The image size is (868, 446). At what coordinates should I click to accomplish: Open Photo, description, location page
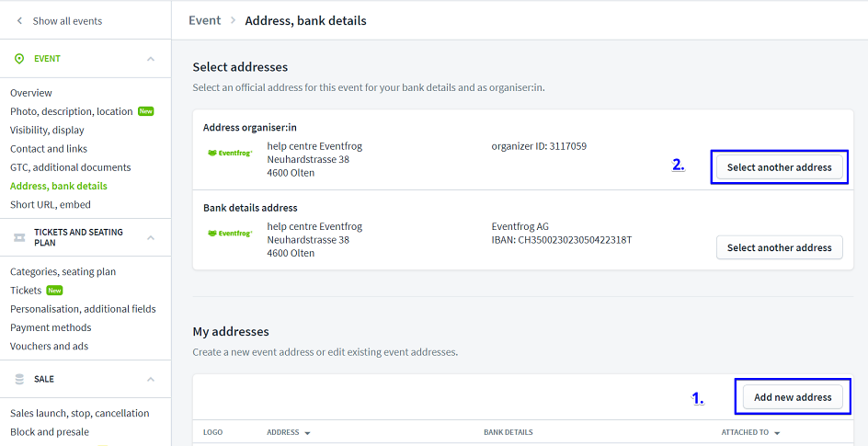click(x=72, y=111)
